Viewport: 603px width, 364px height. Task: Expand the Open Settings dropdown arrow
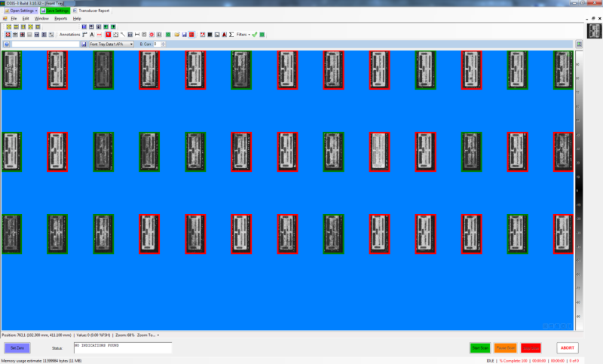click(x=36, y=11)
